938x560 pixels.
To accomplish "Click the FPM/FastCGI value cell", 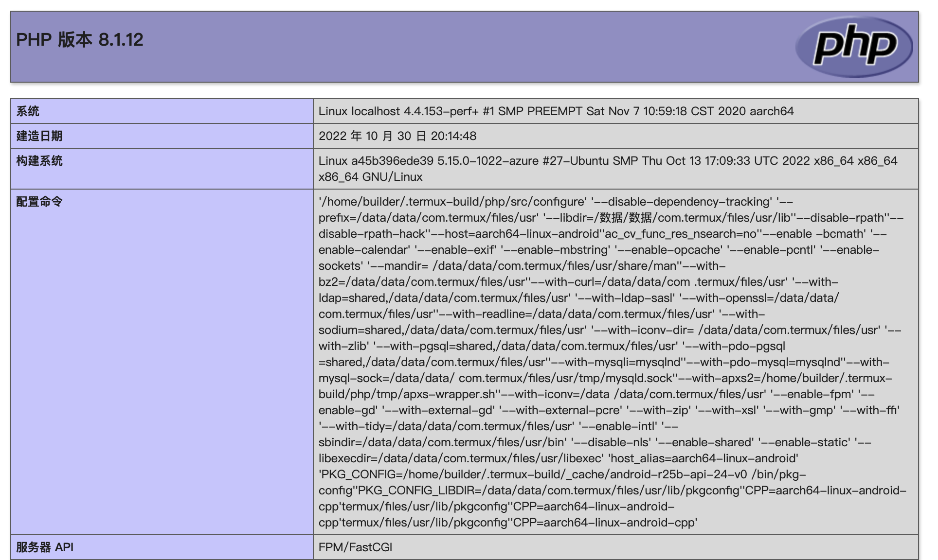I will tap(355, 547).
